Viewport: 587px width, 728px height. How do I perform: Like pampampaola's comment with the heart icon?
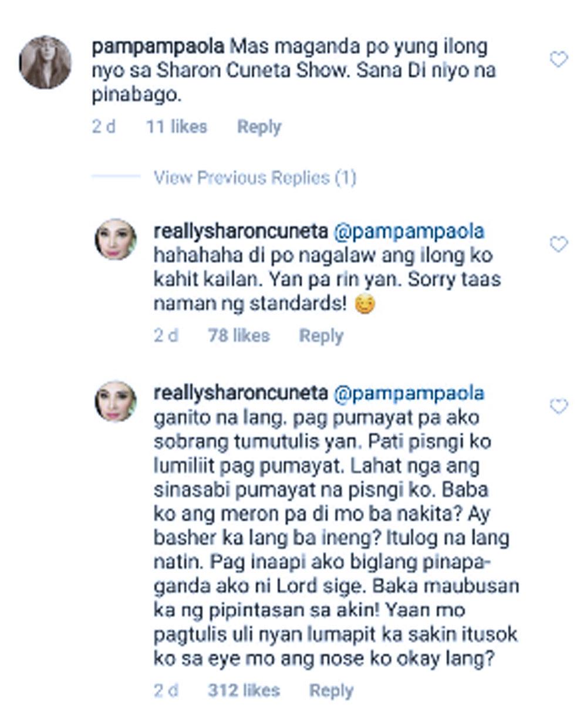(558, 59)
